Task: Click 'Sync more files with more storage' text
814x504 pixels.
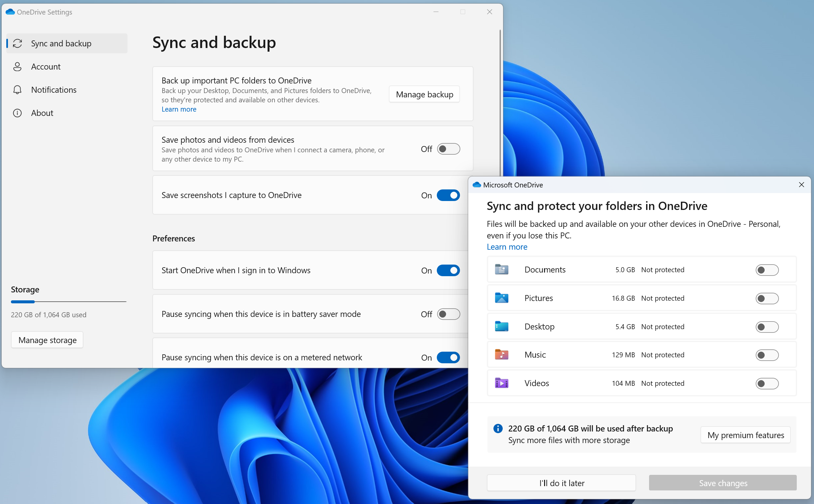Action: (569, 440)
